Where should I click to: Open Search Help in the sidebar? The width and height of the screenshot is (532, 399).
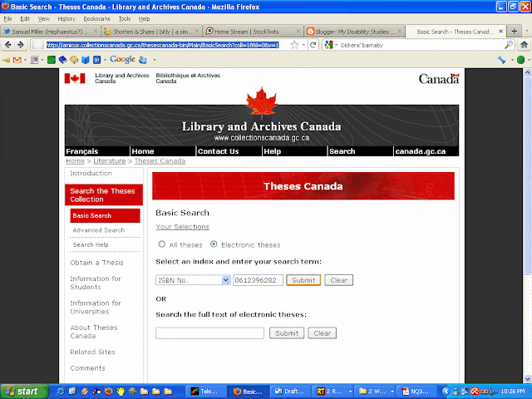pos(91,244)
